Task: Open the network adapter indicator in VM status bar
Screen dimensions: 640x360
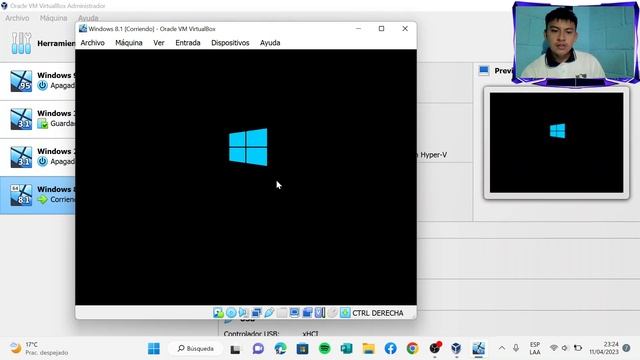Action: tap(256, 313)
